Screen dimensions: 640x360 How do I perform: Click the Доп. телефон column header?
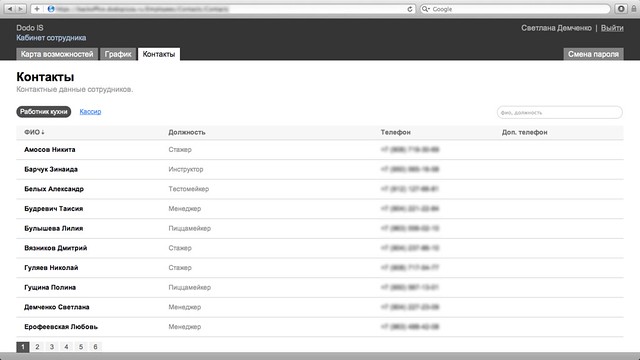pos(524,132)
